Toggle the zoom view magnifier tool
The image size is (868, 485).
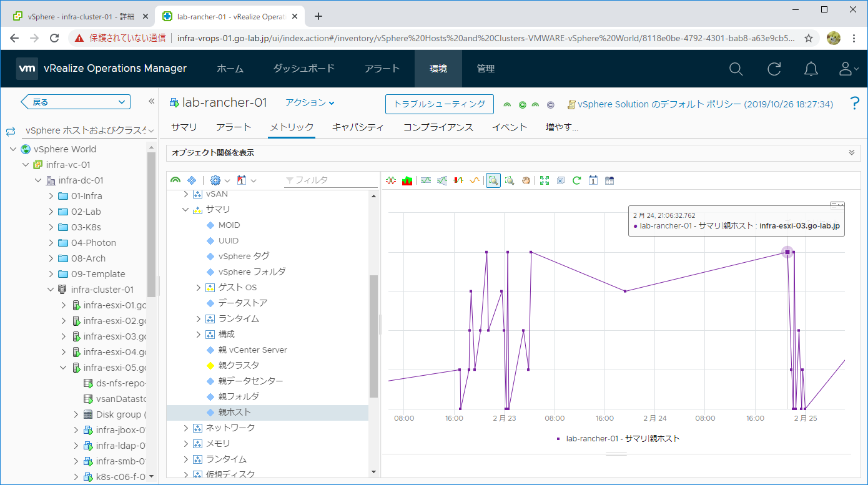click(493, 180)
